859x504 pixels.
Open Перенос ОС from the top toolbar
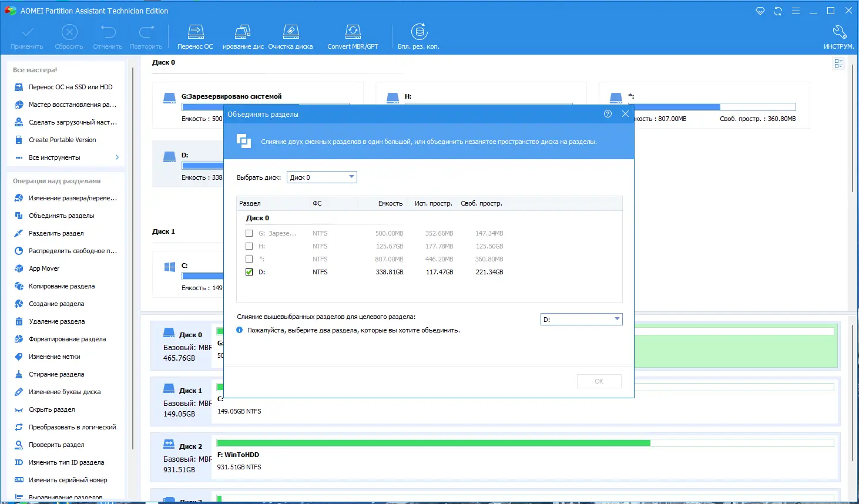pyautogui.click(x=196, y=37)
